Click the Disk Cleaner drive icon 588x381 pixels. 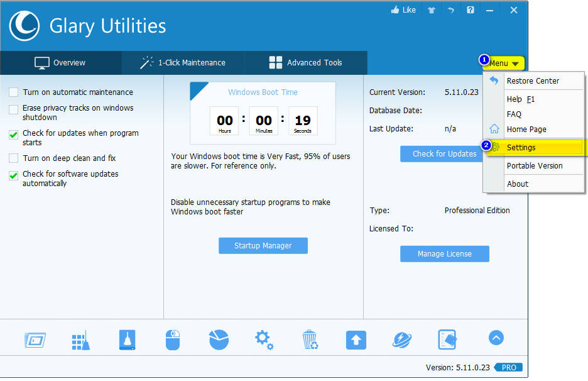tap(127, 340)
